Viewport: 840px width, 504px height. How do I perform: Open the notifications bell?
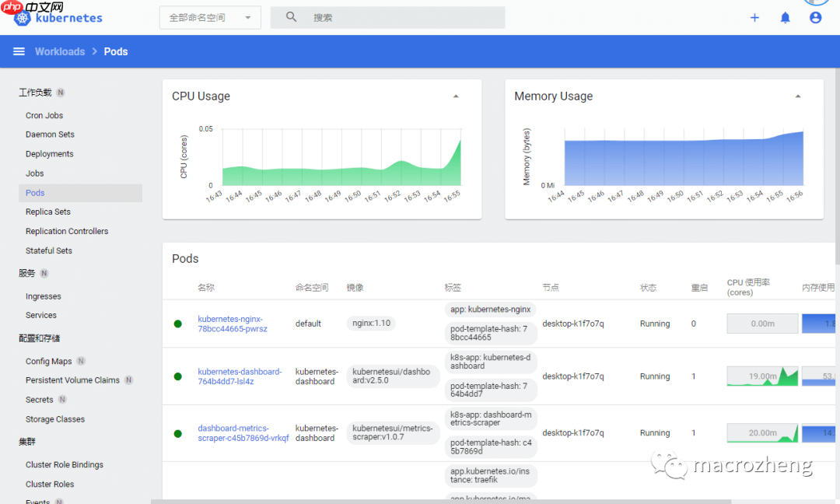coord(785,17)
